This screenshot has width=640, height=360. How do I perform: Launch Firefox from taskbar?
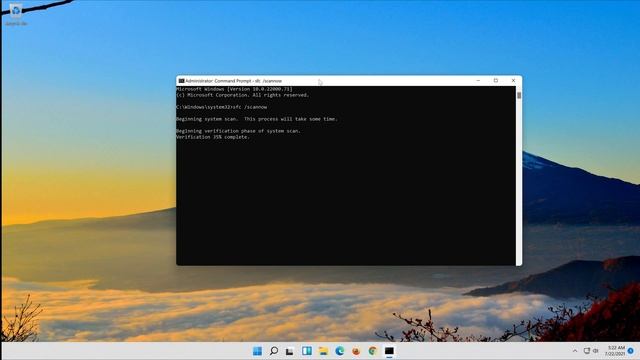coord(356,351)
